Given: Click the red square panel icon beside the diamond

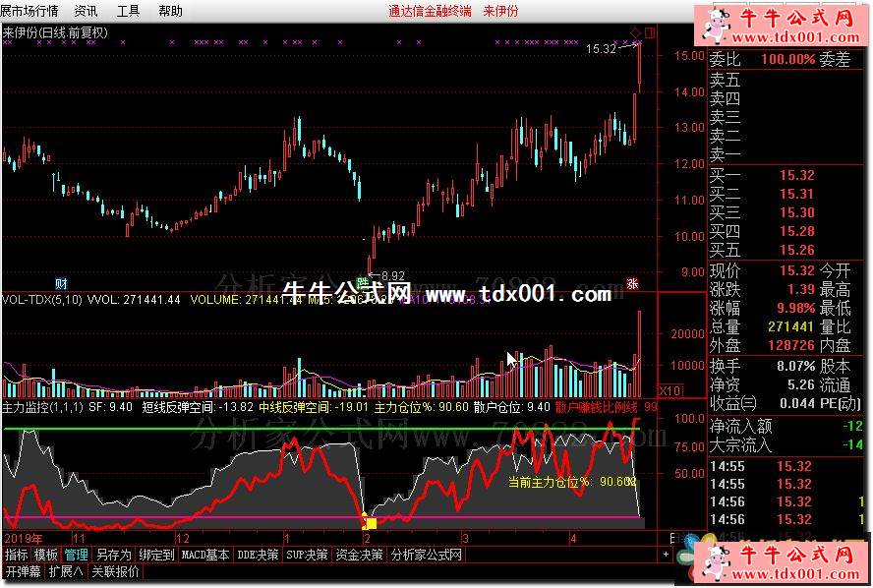Looking at the screenshot, I should click(x=649, y=32).
